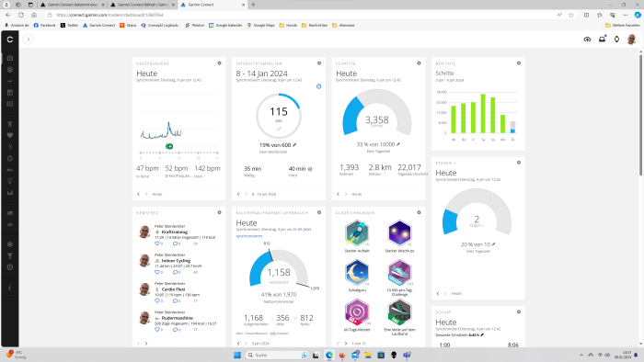The height and width of the screenshot is (362, 644).
Task: Like the Cardio Flexi activity
Action: (157, 301)
